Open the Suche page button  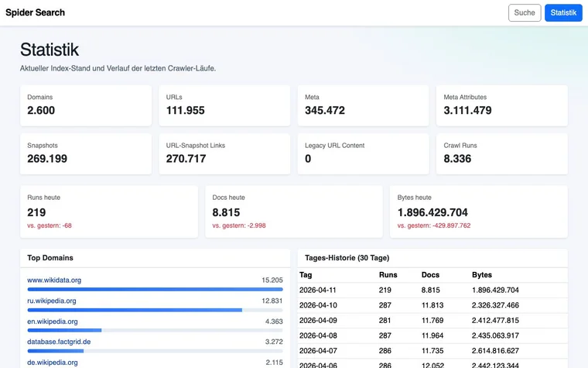tap(525, 12)
